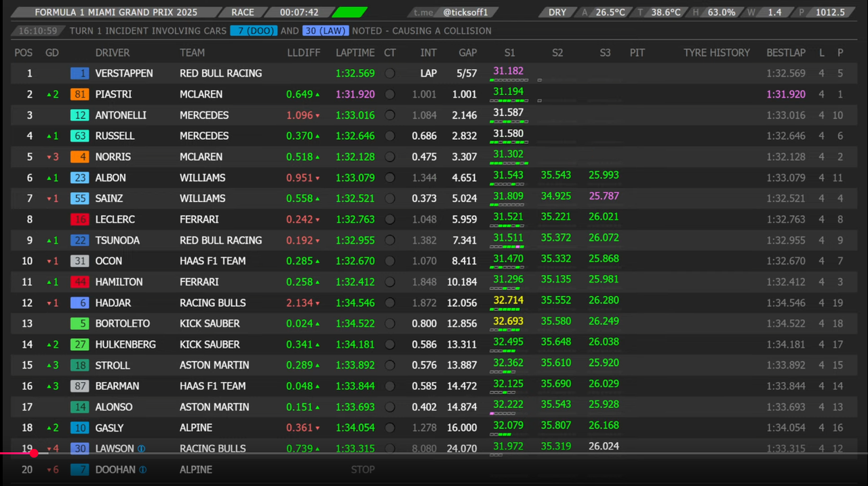Click the tyre compound circle in Verstappen's row
Screen dimensions: 868x486
click(390, 73)
